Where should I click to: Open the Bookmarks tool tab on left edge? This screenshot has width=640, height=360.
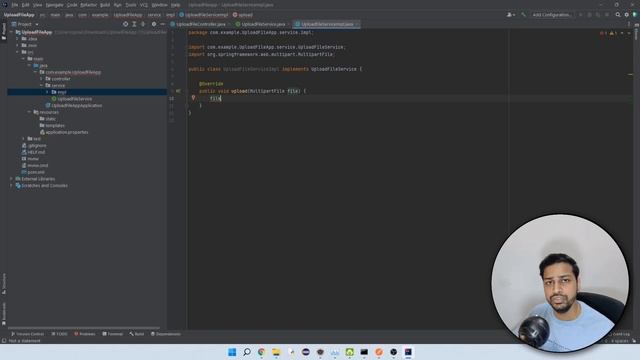click(4, 314)
